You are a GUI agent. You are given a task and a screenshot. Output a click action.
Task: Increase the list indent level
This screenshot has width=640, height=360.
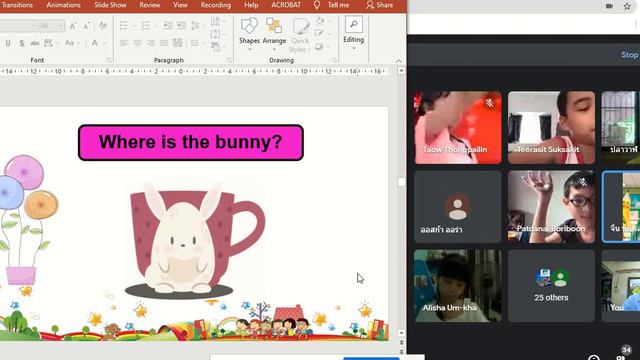tap(181, 26)
